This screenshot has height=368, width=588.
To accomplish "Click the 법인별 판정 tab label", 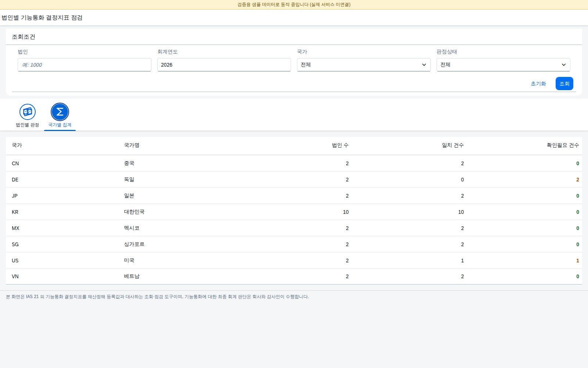I will pyautogui.click(x=28, y=125).
